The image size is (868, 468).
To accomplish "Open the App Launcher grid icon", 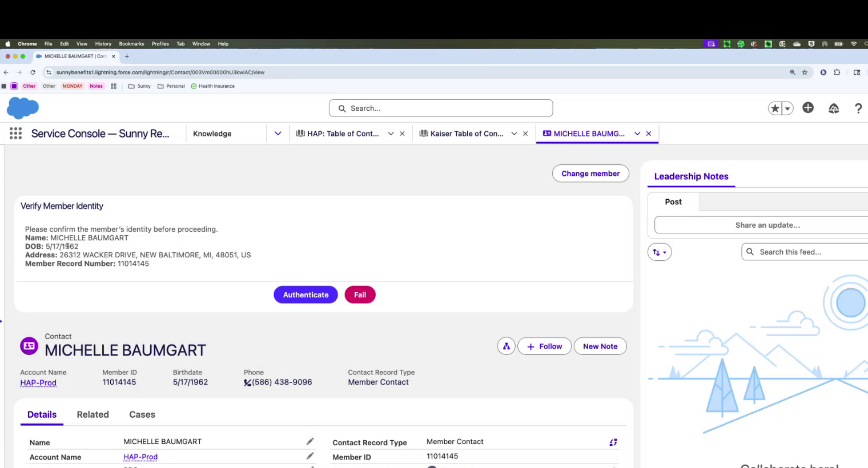I will tap(15, 134).
